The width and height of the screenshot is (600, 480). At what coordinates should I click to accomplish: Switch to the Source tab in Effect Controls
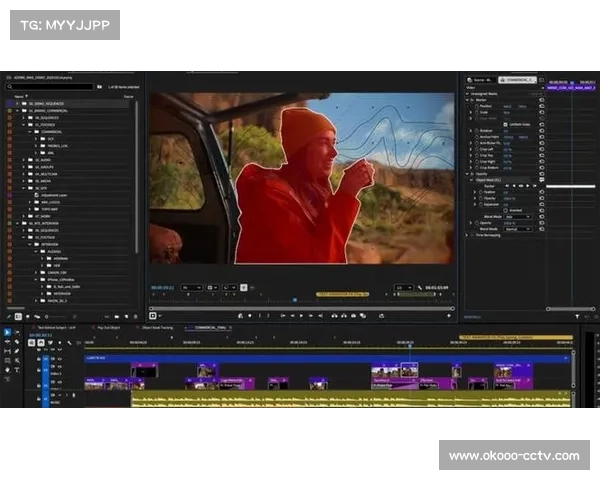point(481,80)
